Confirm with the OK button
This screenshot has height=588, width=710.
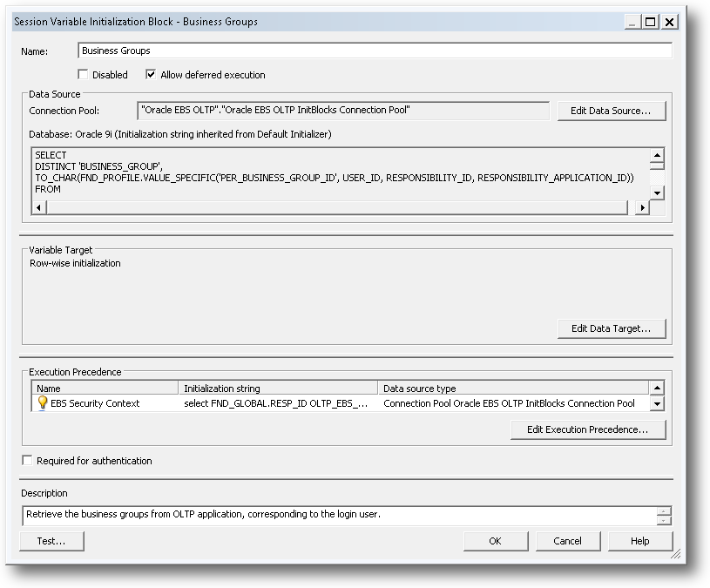(x=496, y=541)
